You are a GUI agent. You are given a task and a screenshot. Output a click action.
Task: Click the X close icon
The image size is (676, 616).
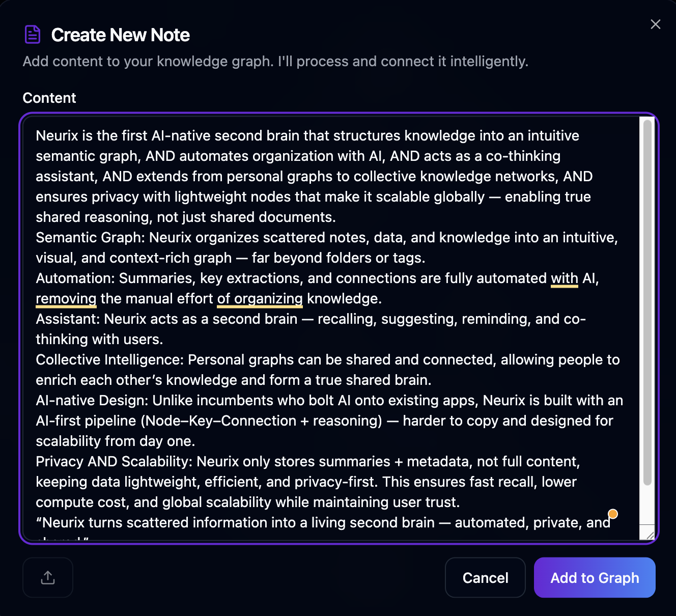click(x=655, y=24)
